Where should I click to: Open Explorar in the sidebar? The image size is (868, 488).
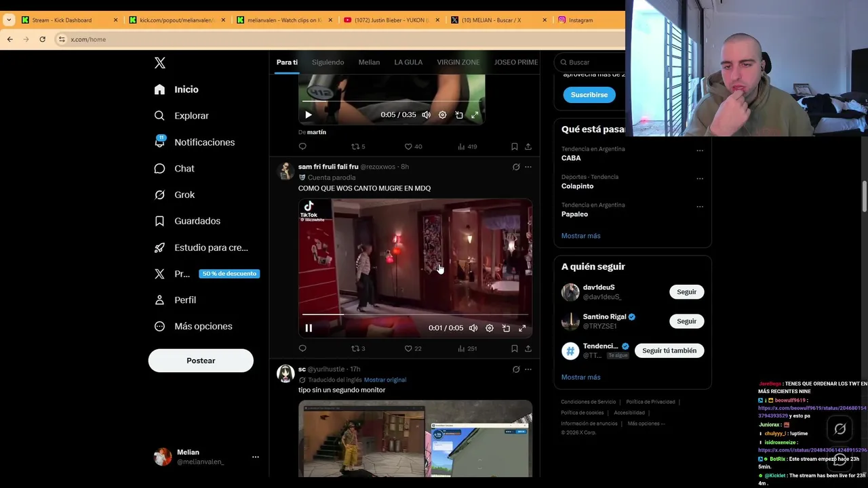point(181,116)
